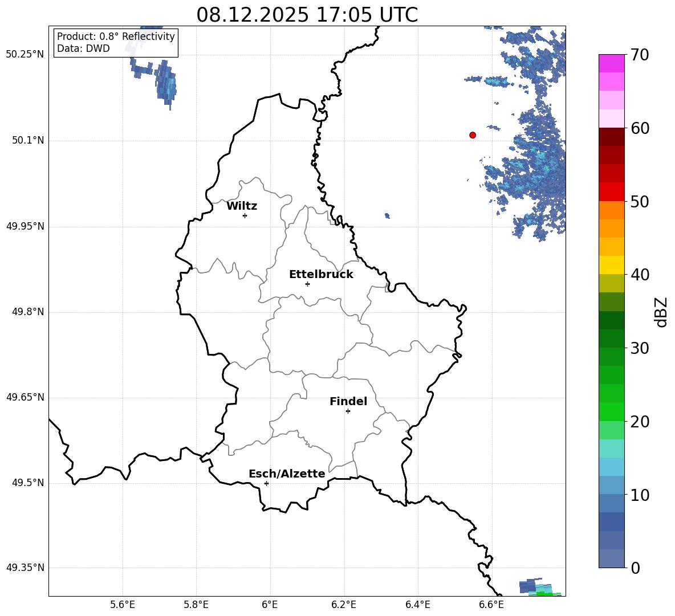Click the 5.8°E longitude label
The width and height of the screenshot is (675, 616).
tap(196, 605)
